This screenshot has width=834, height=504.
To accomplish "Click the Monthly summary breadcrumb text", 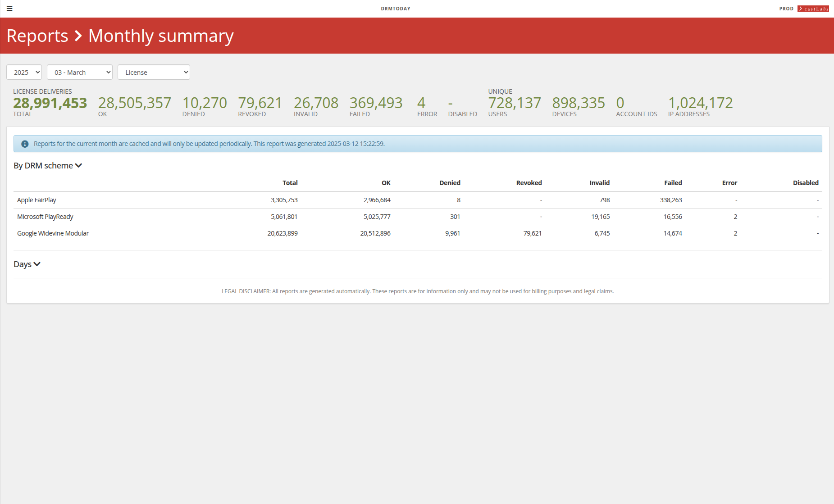I will 160,35.
